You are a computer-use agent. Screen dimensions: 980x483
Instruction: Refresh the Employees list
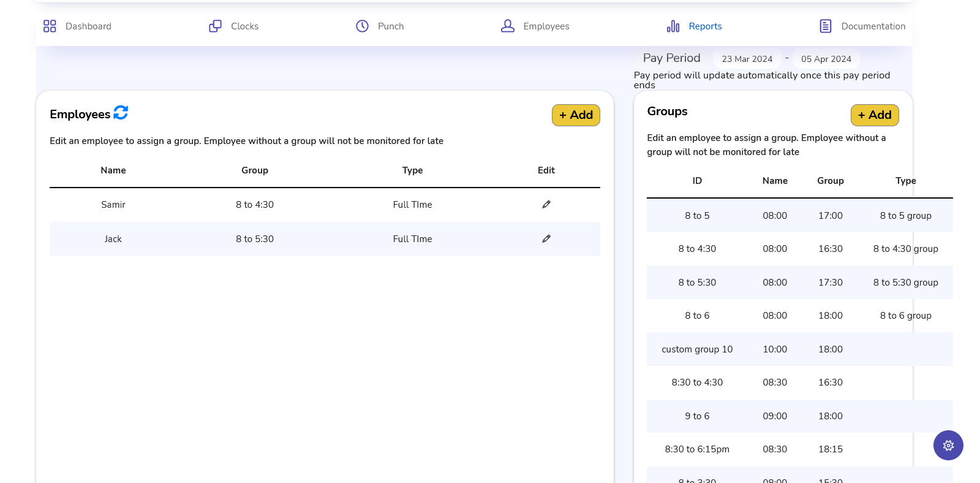coord(121,113)
